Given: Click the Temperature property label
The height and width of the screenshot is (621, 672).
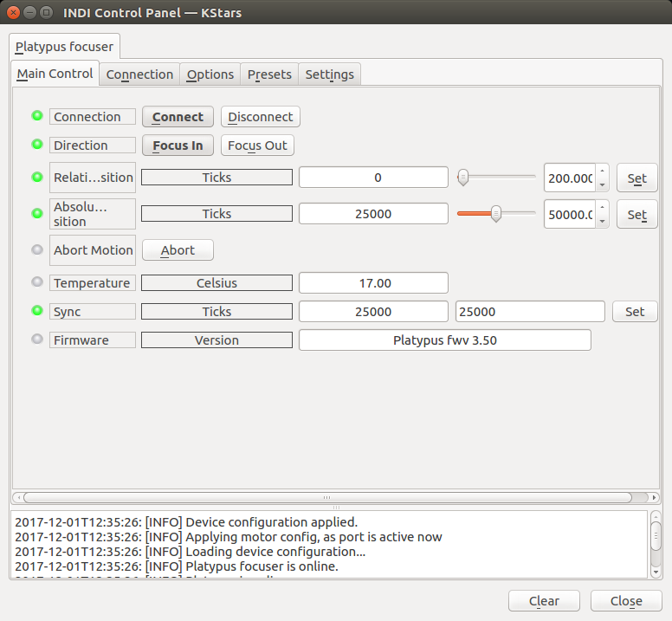Looking at the screenshot, I should 93,283.
